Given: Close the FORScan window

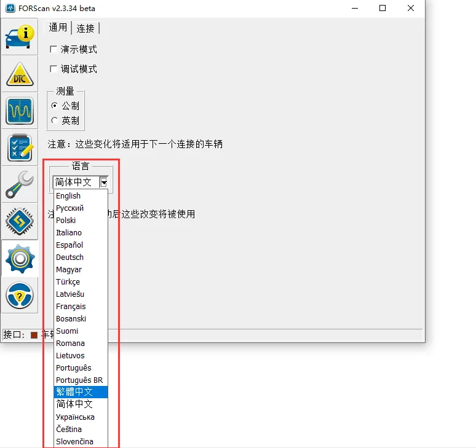Looking at the screenshot, I should [410, 8].
